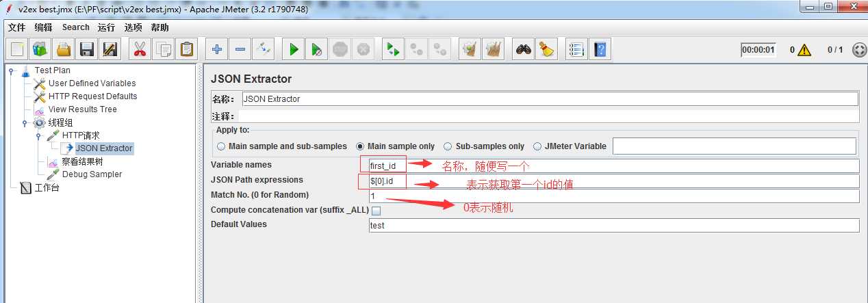Select User Defined Variables node
The width and height of the screenshot is (868, 303).
point(92,83)
